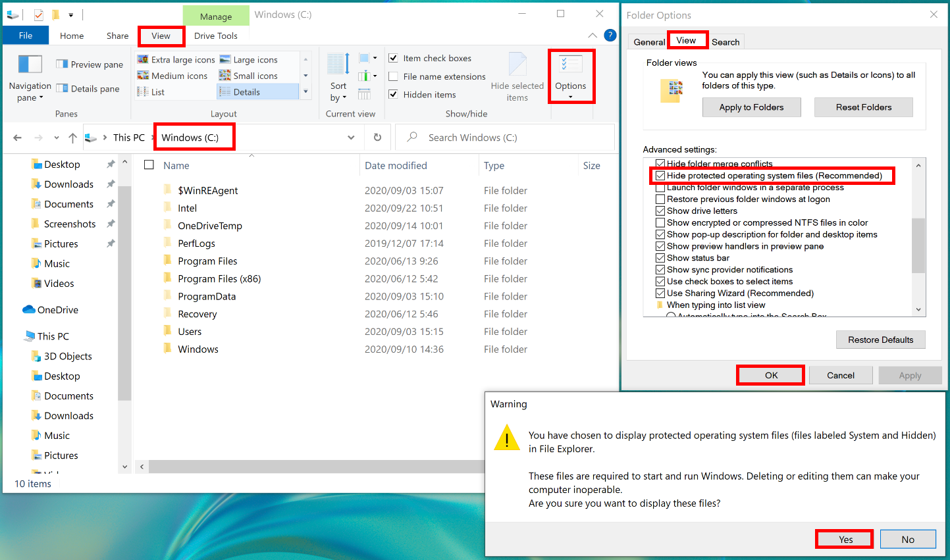Screen dimensions: 950x560
Task: Toggle the Preview pane
Action: [89, 64]
